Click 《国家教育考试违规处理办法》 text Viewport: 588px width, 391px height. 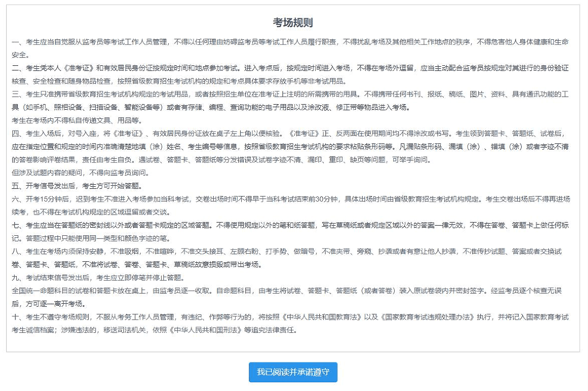(x=427, y=317)
